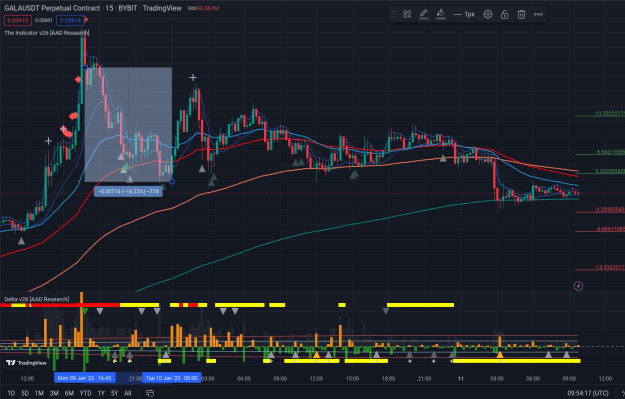The image size is (625, 399).
Task: Open drawing settings gear icon
Action: point(487,14)
